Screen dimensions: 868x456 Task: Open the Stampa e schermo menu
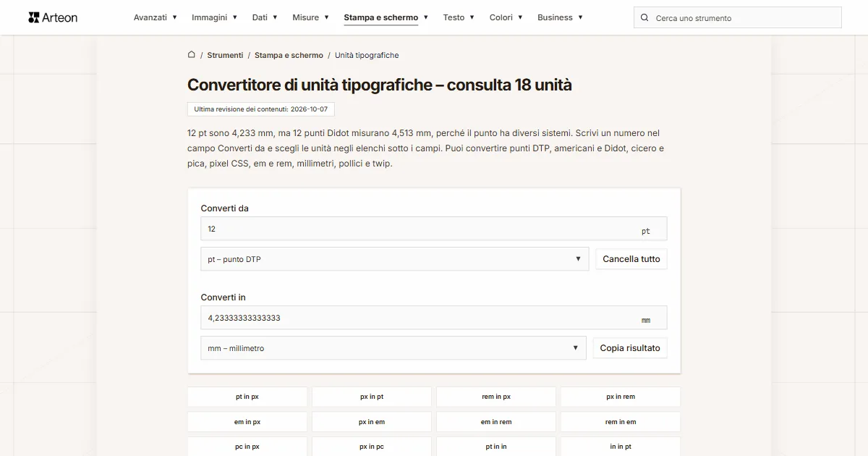tap(386, 17)
